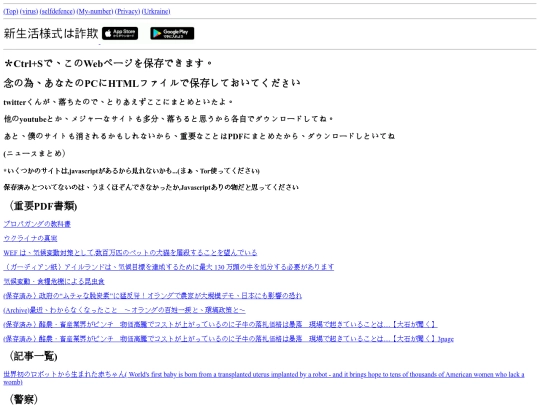This screenshot has width=540, height=405.
Task: Go to the (Top) navigation link
Action: [11, 11]
